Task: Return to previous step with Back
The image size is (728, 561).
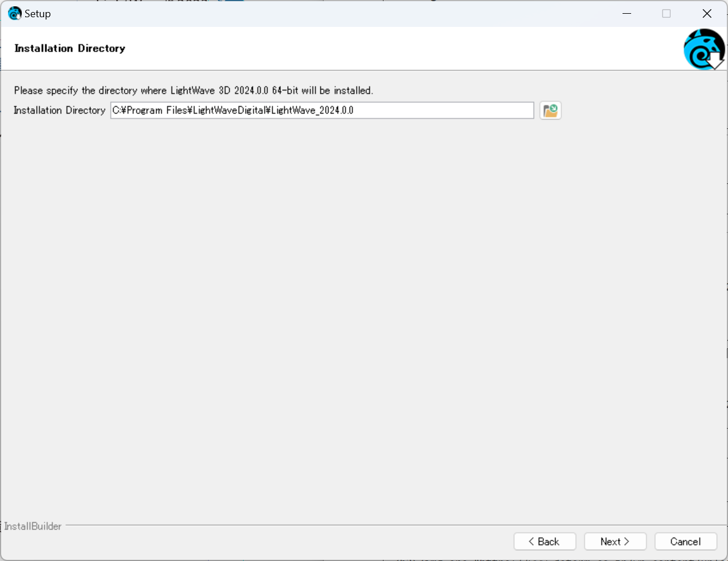Action: 545,542
